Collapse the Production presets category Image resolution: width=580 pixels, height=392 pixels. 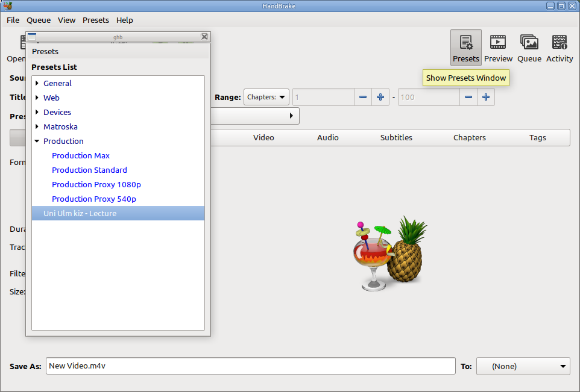click(x=37, y=141)
